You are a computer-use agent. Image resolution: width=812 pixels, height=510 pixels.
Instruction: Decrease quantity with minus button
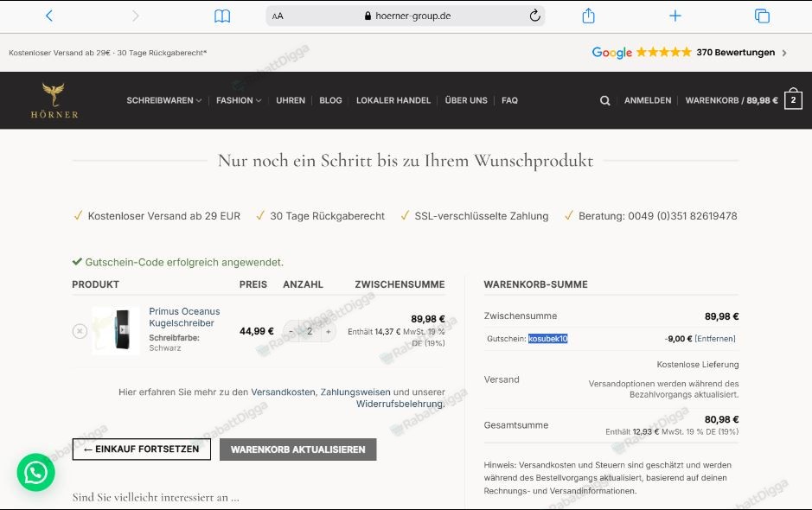point(291,331)
